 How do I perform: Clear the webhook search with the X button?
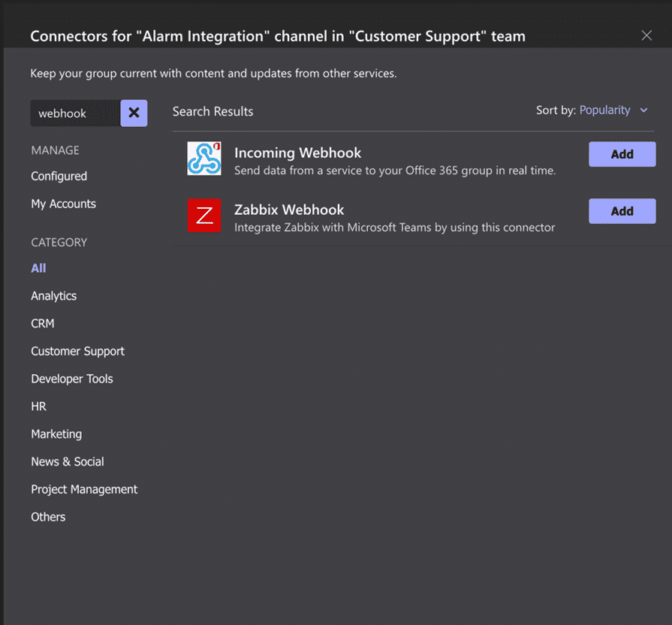(134, 113)
